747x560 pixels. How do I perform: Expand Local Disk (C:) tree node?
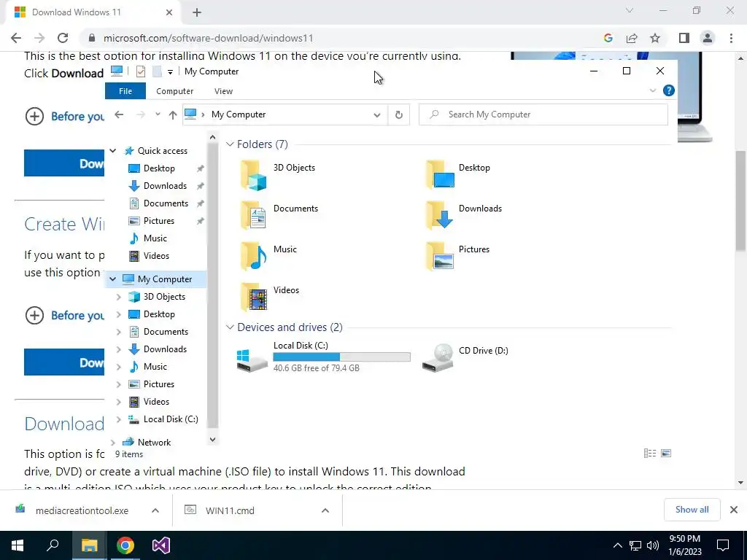coord(119,419)
